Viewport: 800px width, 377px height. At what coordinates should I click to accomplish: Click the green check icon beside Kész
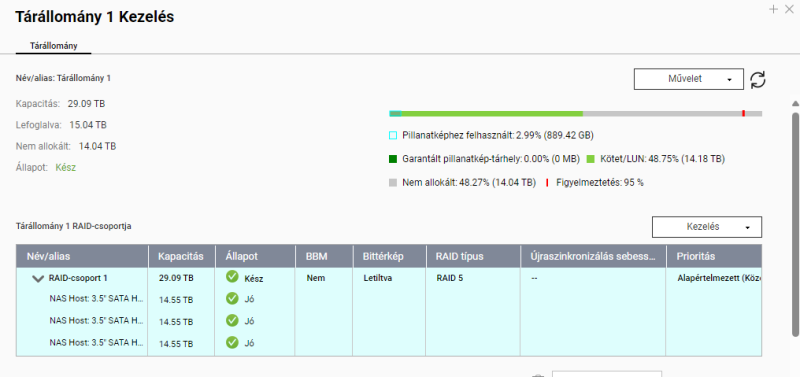pyautogui.click(x=232, y=277)
